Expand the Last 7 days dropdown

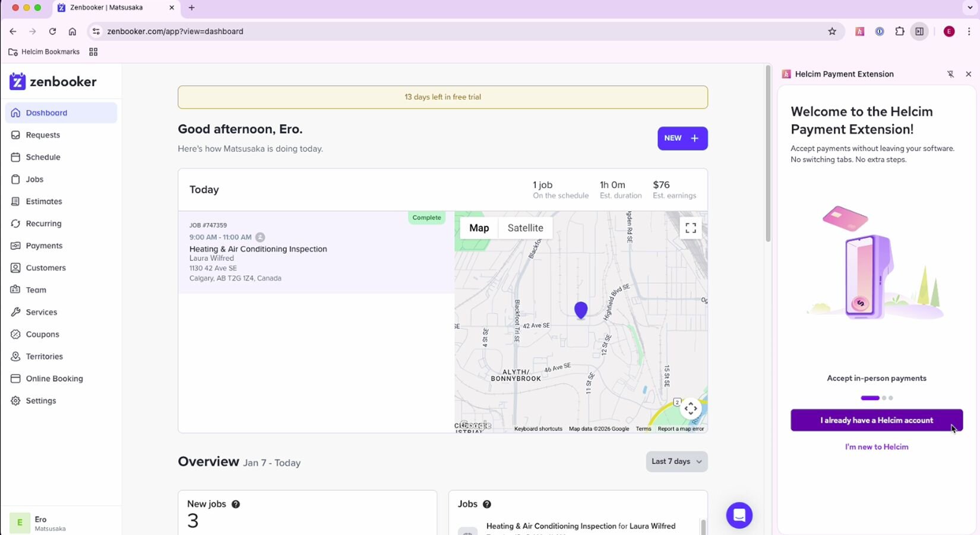(x=676, y=461)
